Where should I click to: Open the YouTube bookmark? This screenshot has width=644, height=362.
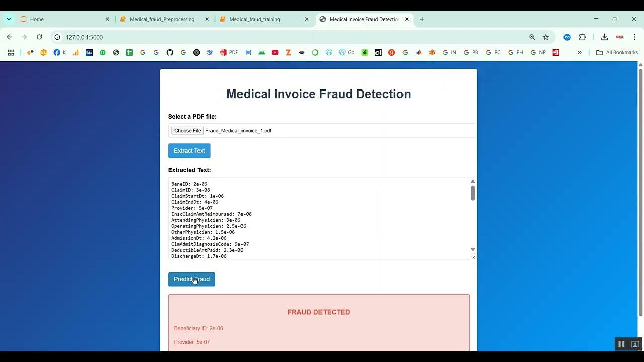point(275,52)
